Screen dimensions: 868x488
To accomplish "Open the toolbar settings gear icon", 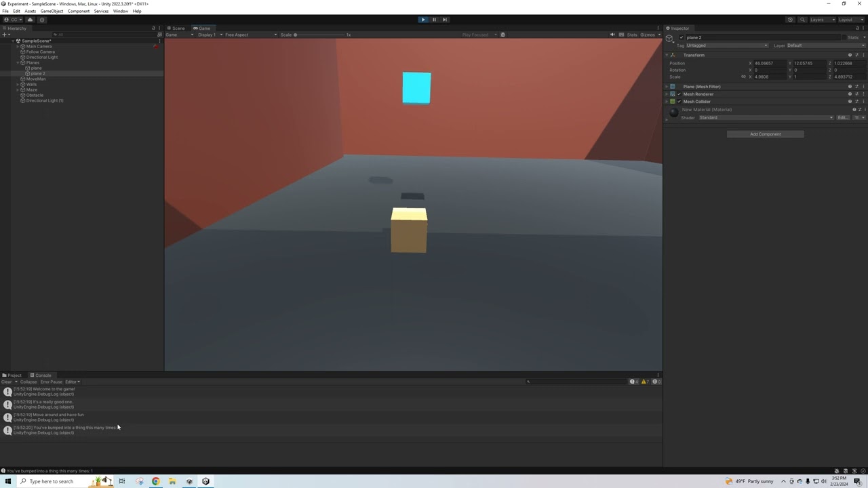I will [x=41, y=20].
